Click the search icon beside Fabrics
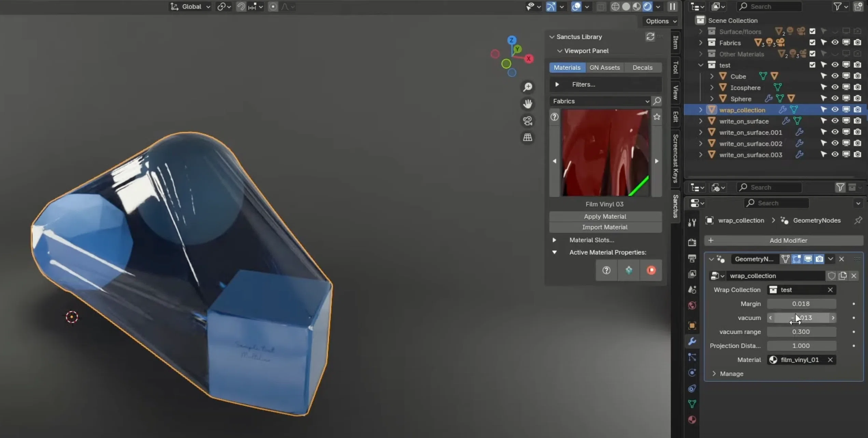 (657, 101)
